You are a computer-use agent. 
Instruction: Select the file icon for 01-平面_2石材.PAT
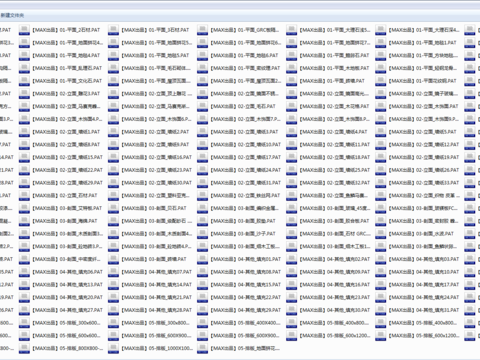tap(24, 30)
